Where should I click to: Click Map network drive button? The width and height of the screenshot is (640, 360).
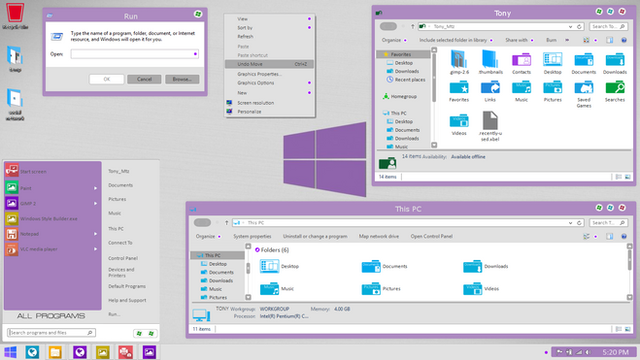(379, 236)
